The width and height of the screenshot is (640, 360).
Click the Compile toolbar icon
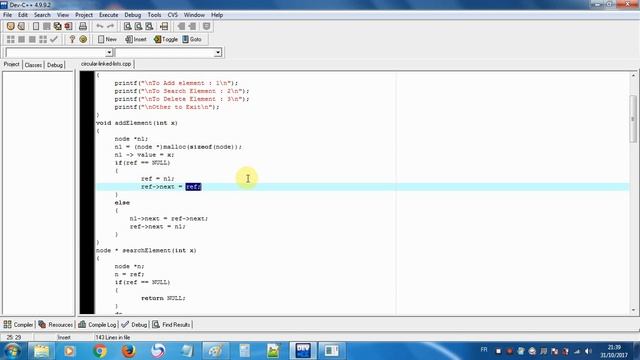pyautogui.click(x=11, y=39)
